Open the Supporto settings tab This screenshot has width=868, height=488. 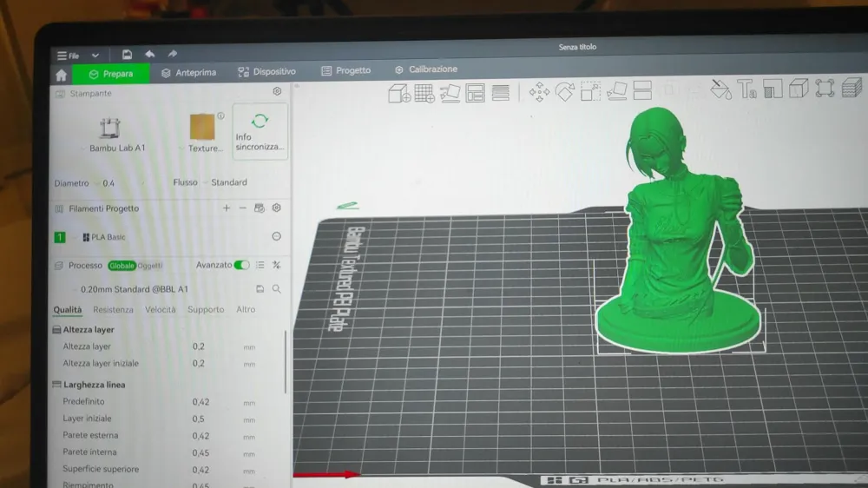(206, 310)
